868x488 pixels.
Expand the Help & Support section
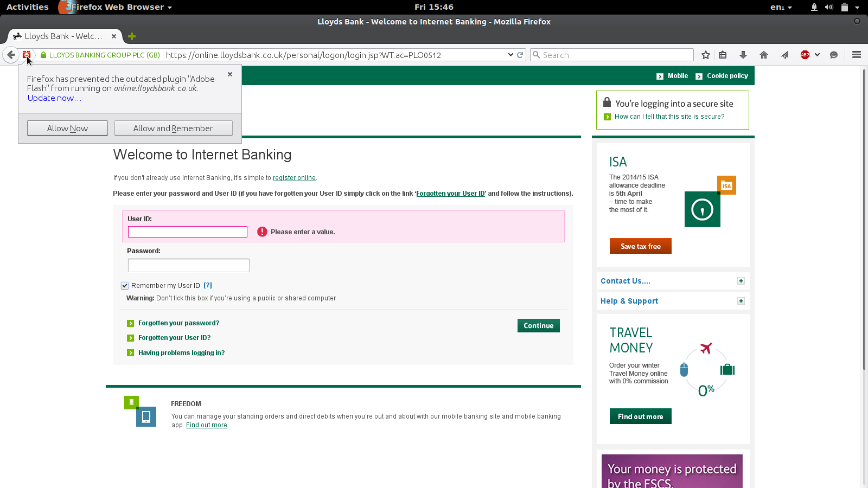741,301
